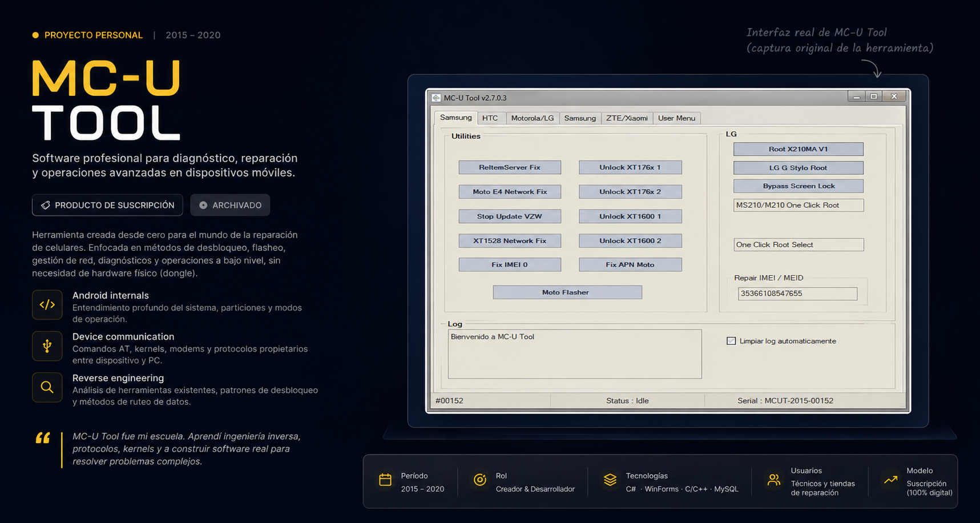Viewport: 980px width, 523px height.
Task: Select the second Samsung tab next to ZTE/Xiaomi
Action: [580, 118]
